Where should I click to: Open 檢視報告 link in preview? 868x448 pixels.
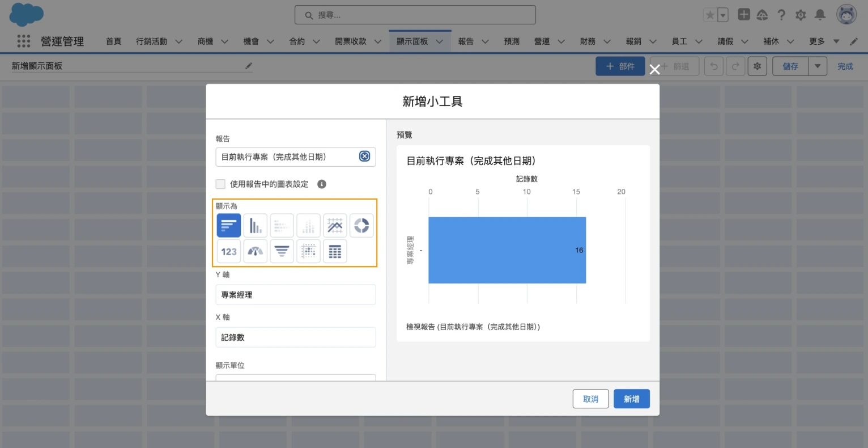click(473, 327)
